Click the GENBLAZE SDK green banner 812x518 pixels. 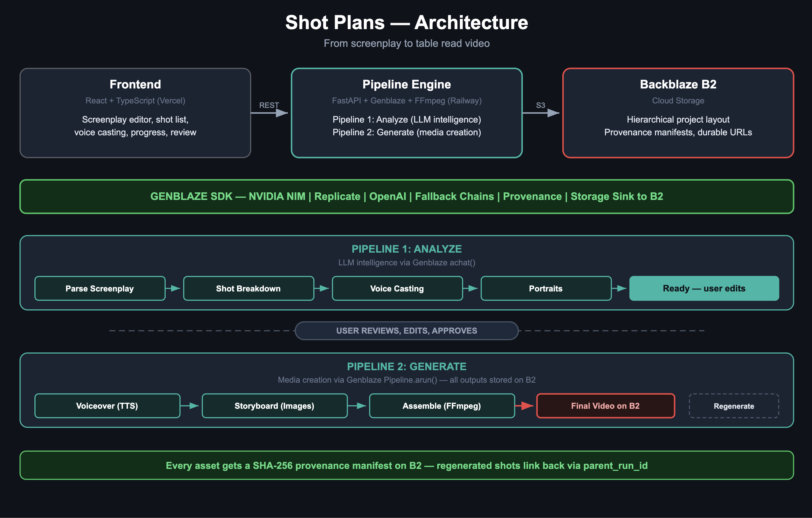pos(407,197)
